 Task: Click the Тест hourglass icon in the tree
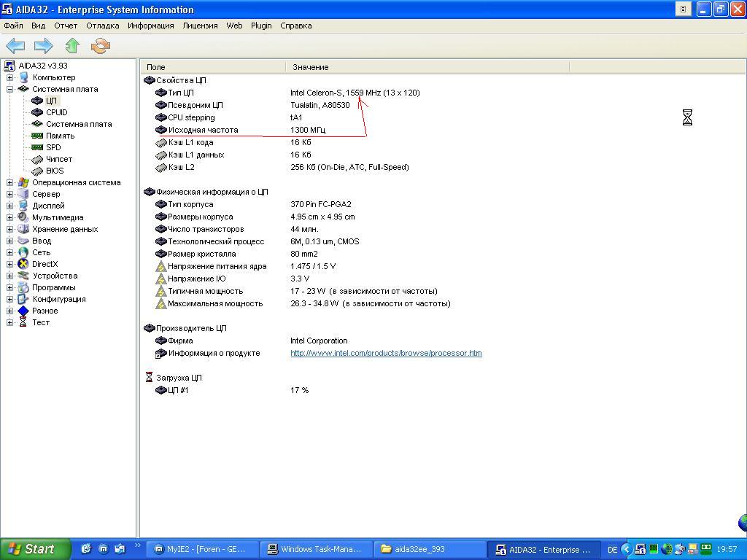23,322
